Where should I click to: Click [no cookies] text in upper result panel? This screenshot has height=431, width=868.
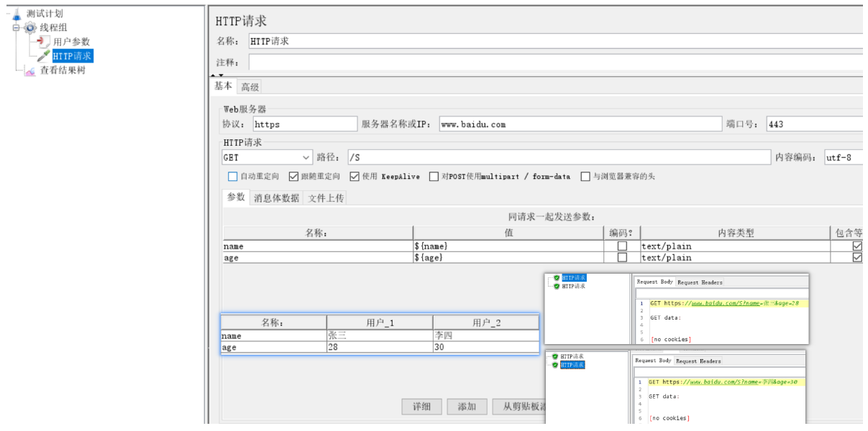click(671, 339)
